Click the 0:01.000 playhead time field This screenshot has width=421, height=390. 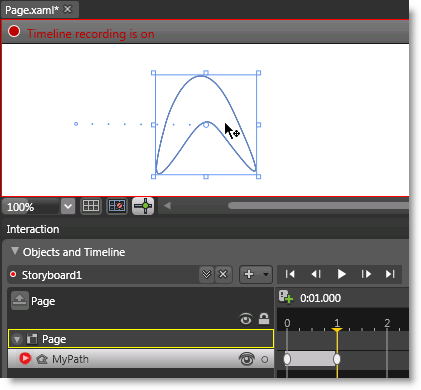[x=320, y=298]
